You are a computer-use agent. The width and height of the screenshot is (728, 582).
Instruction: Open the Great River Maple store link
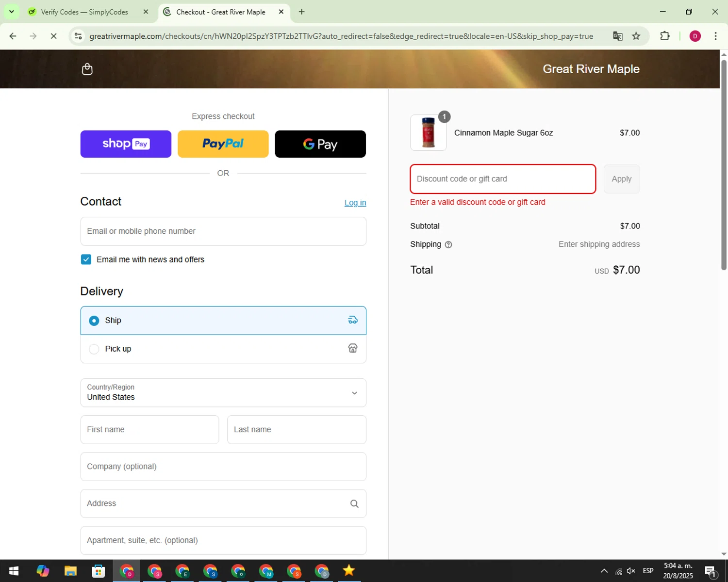tap(591, 69)
